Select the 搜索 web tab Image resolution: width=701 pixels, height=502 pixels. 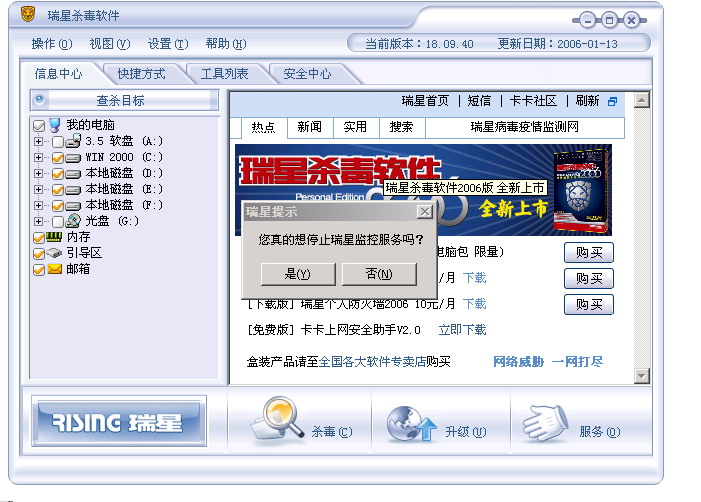[x=401, y=127]
